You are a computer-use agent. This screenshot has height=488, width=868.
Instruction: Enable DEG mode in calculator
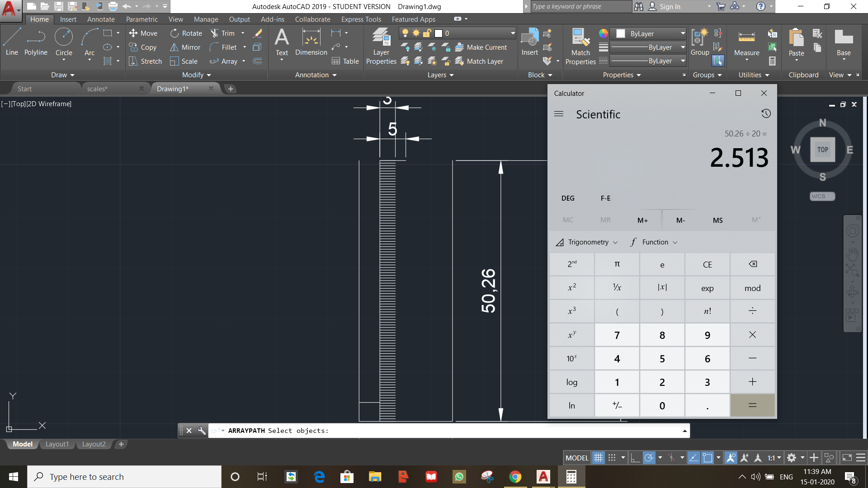click(x=568, y=198)
